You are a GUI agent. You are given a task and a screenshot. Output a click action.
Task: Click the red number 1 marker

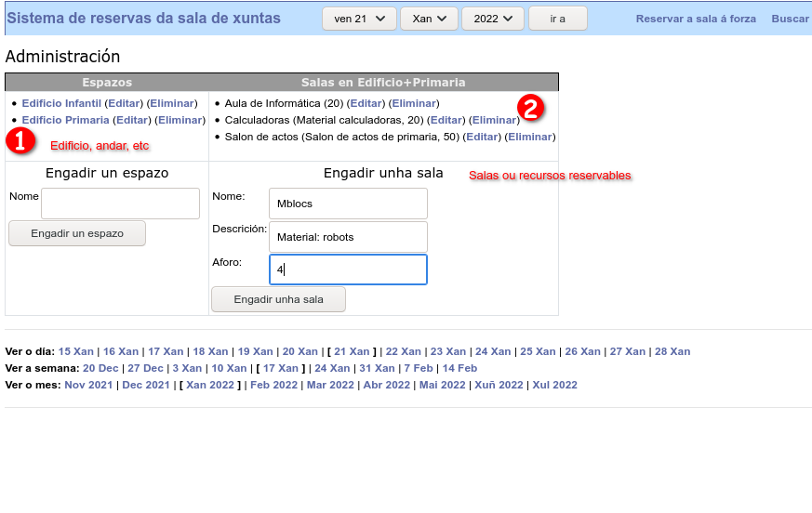[x=20, y=140]
